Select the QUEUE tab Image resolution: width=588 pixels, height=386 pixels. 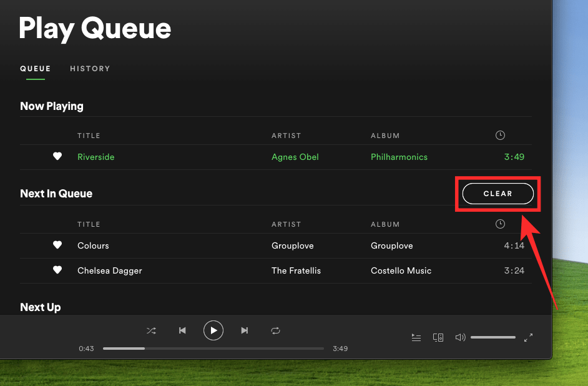click(x=35, y=69)
